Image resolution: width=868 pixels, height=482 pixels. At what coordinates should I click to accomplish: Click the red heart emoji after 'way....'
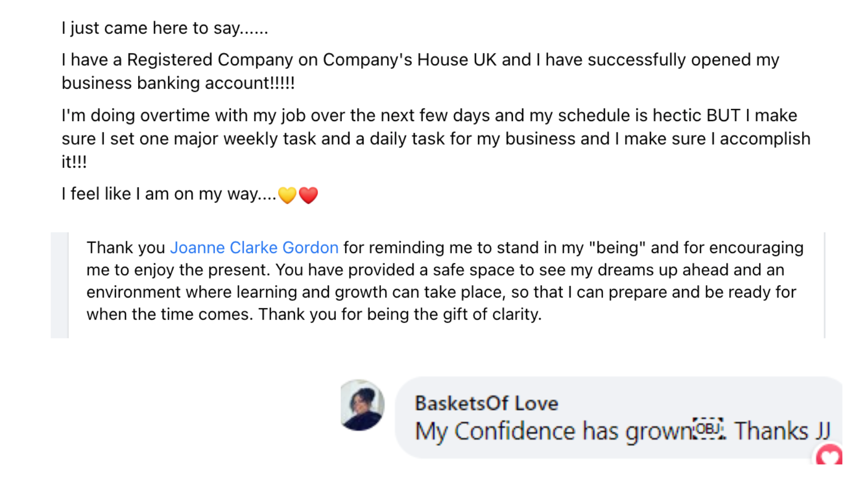(309, 195)
